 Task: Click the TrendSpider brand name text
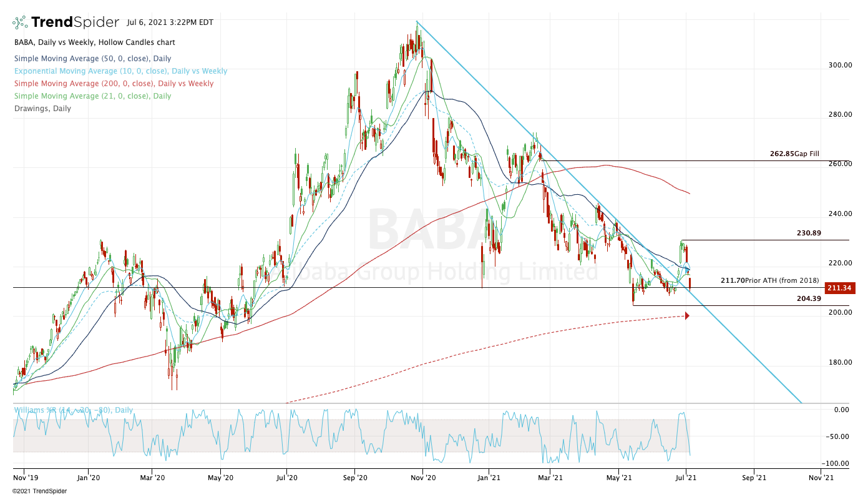(x=75, y=22)
